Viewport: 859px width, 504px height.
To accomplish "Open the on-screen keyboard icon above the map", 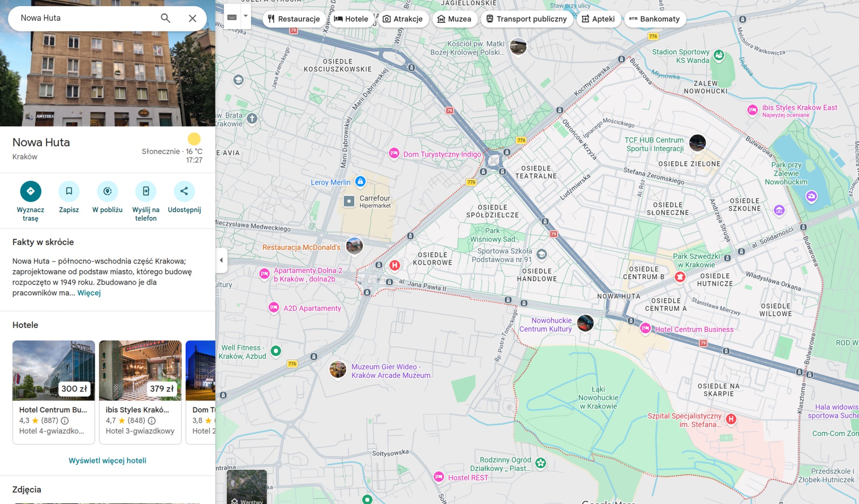I will tap(232, 17).
